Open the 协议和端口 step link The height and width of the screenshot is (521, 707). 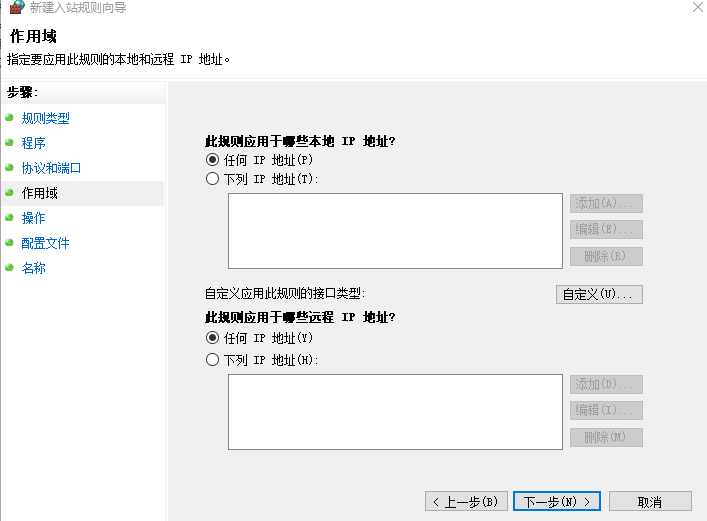click(x=51, y=168)
